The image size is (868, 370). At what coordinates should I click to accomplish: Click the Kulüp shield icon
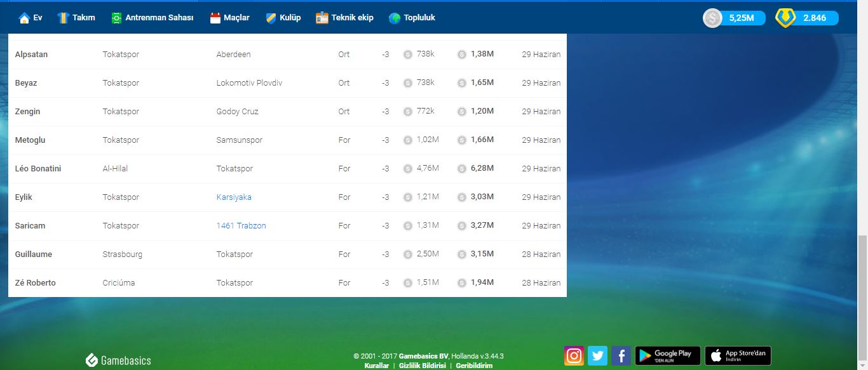pyautogui.click(x=271, y=18)
